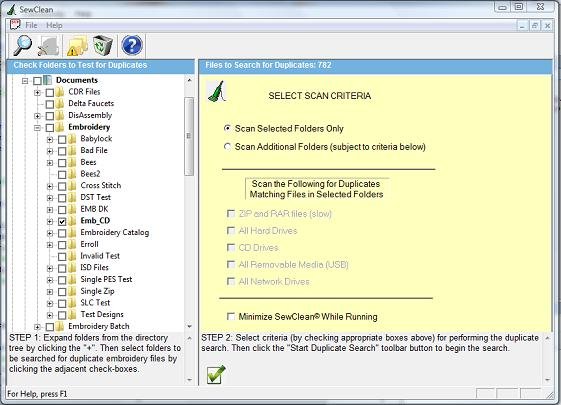Screen dimensions: 561x405
Task: Open the Help menu
Action: [54, 25]
